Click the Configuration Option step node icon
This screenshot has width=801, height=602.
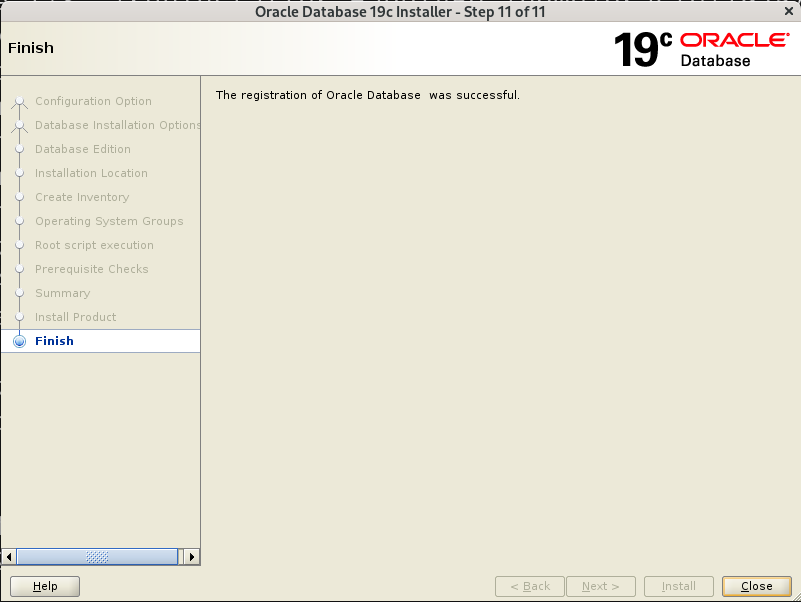19,101
